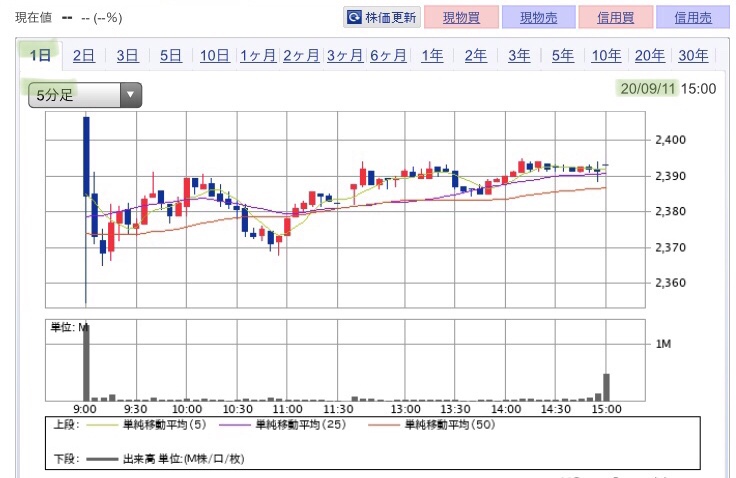736x478 pixels.
Task: Click the refresh icon in 株価更新
Action: coord(353,17)
